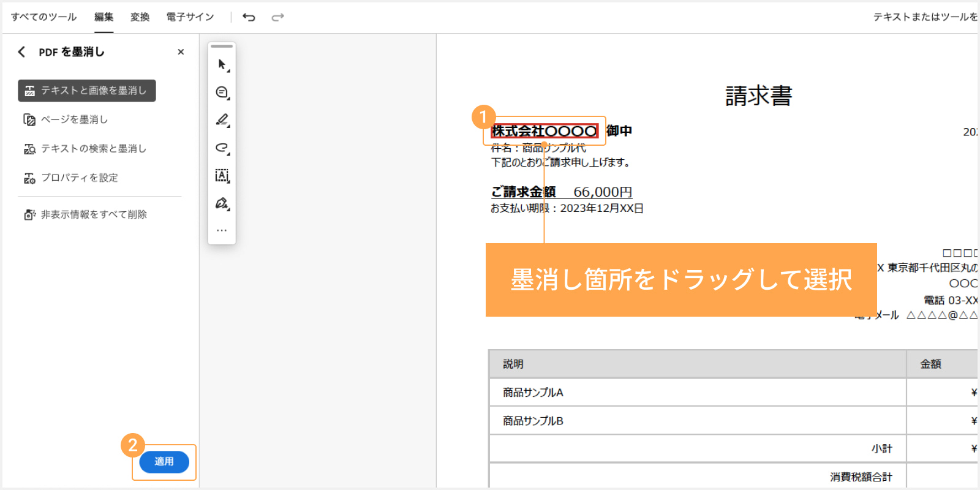Click 下記のとおりご請求申し上げます text
The height and width of the screenshot is (490, 980).
click(x=560, y=162)
